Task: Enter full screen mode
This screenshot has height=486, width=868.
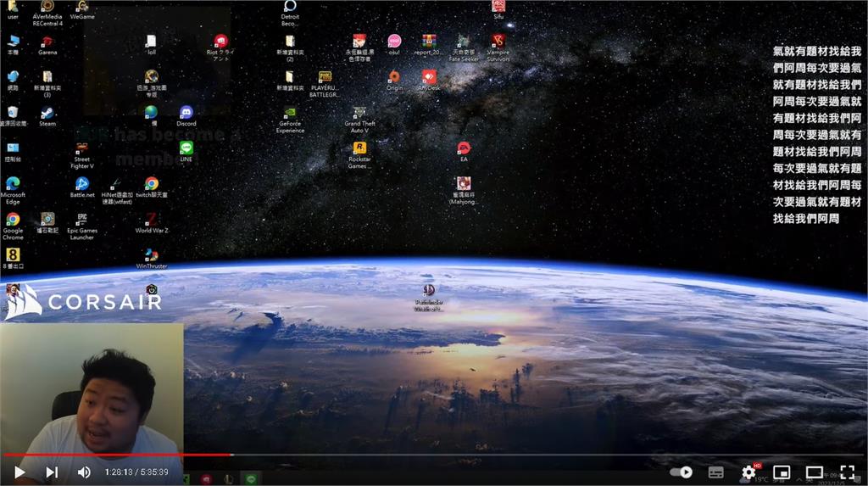Action: click(x=847, y=472)
